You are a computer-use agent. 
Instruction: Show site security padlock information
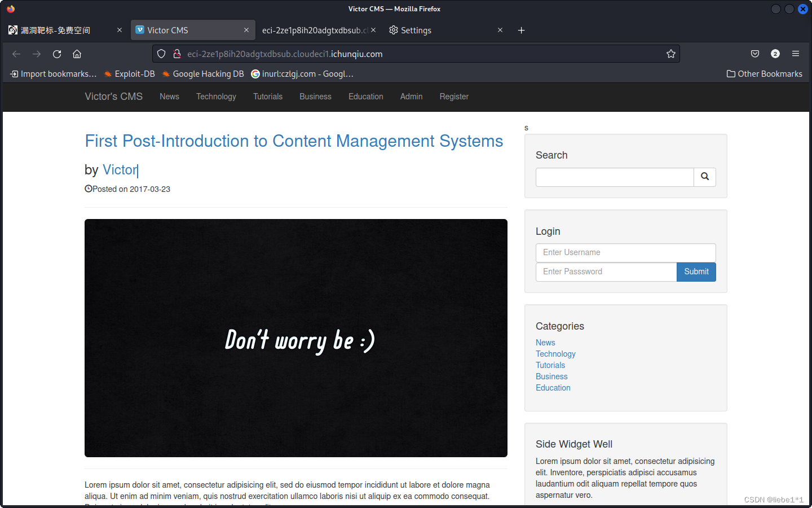(177, 54)
